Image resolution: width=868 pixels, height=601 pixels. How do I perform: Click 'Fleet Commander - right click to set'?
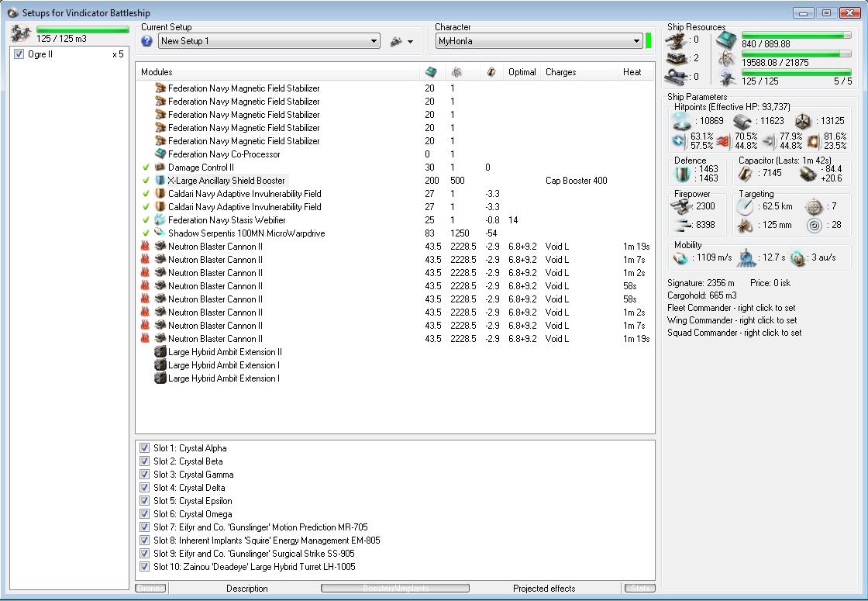732,308
